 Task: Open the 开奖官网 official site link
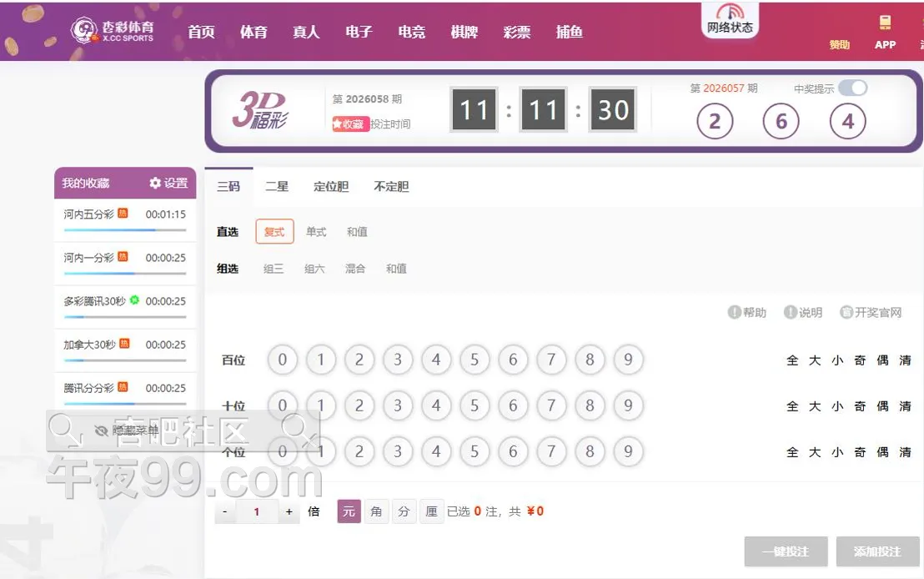coord(871,313)
